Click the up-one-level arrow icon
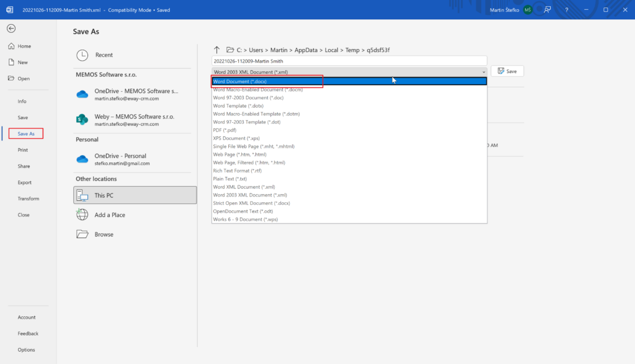 coord(216,50)
